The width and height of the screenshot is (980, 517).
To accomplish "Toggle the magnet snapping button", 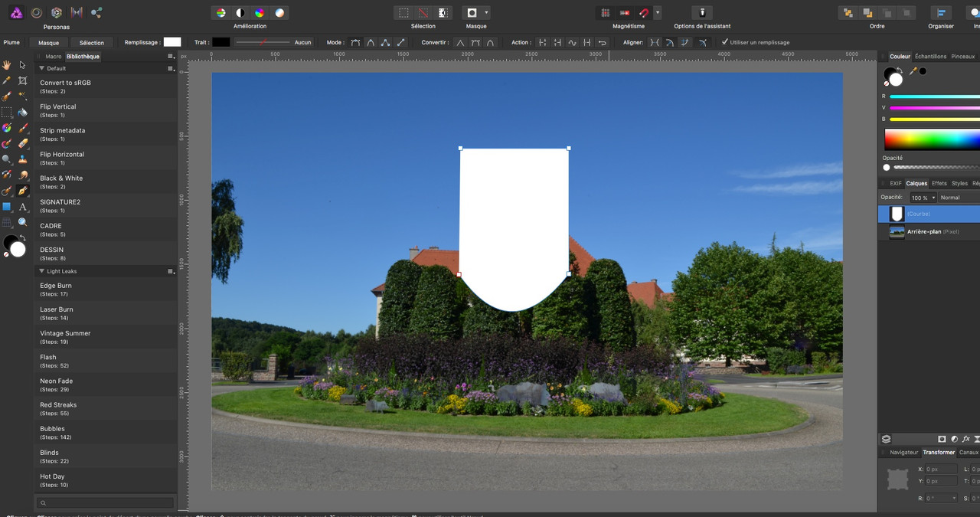I will pyautogui.click(x=645, y=12).
